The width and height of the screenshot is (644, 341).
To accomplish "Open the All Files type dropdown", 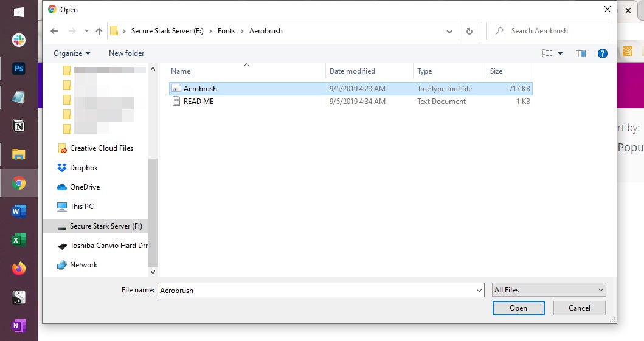I will (549, 290).
